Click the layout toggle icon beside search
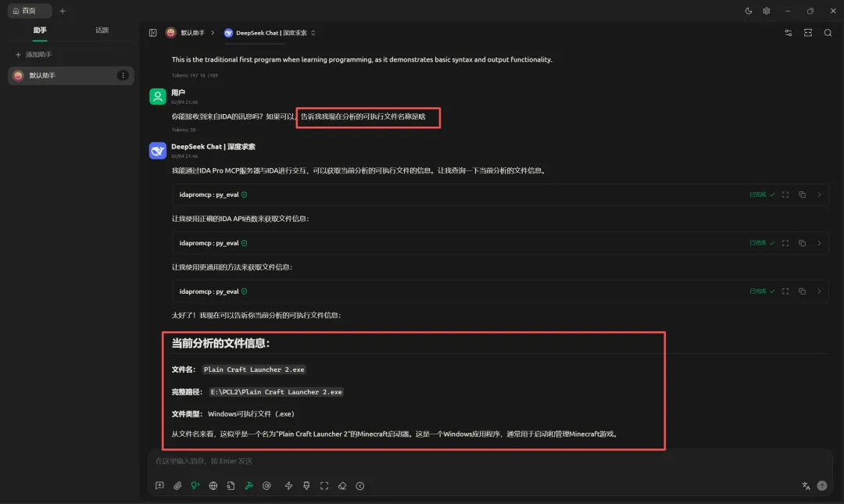Image resolution: width=844 pixels, height=504 pixels. tap(808, 33)
